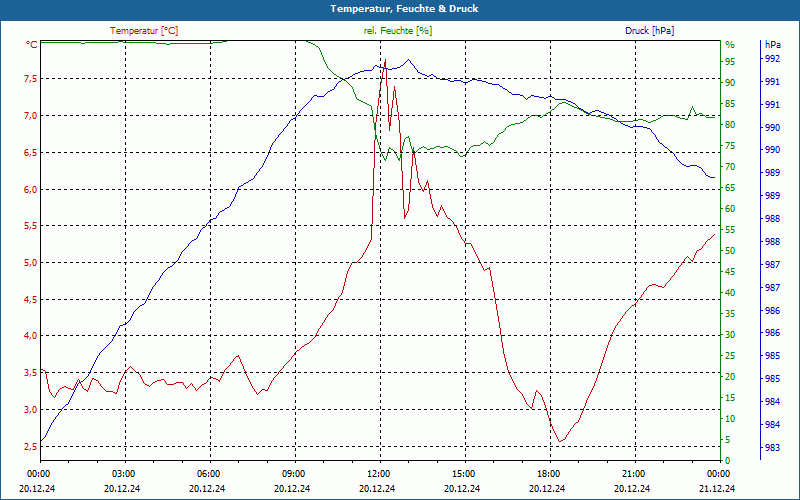
Task: Click the 60 tick on humidity axis
Action: coord(730,209)
